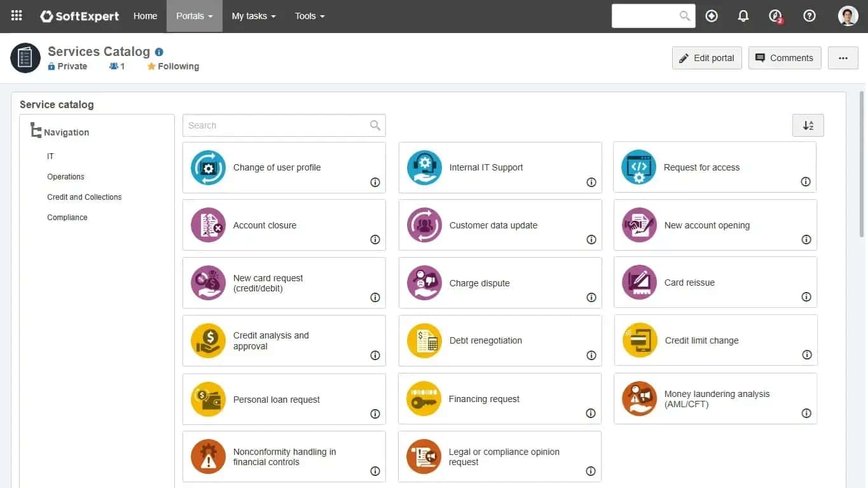
Task: Open the activity icon with red 2 badge
Action: [776, 17]
